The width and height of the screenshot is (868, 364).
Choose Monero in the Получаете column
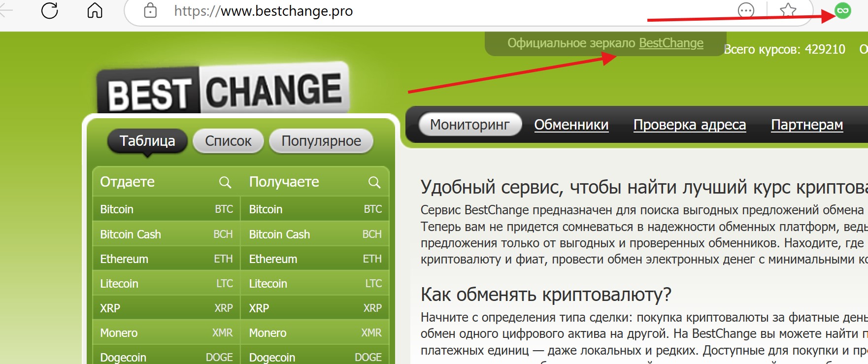[x=315, y=332]
